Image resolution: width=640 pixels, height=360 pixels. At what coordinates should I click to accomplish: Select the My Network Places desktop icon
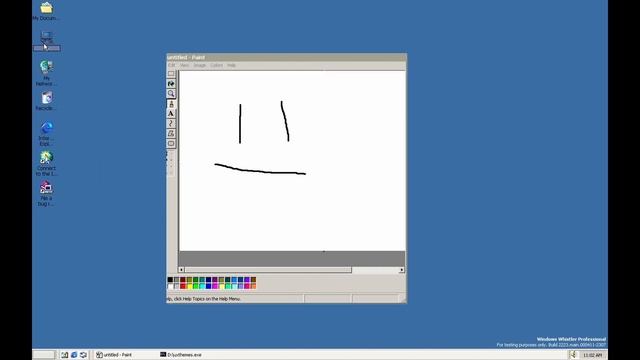[46, 73]
